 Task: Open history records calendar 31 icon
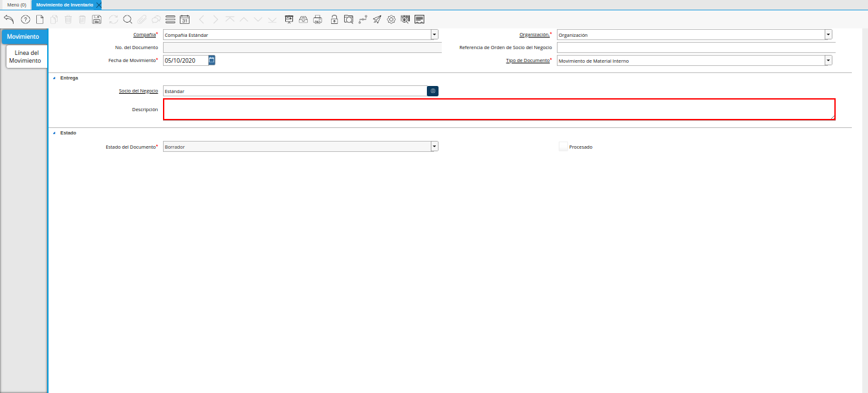tap(184, 19)
